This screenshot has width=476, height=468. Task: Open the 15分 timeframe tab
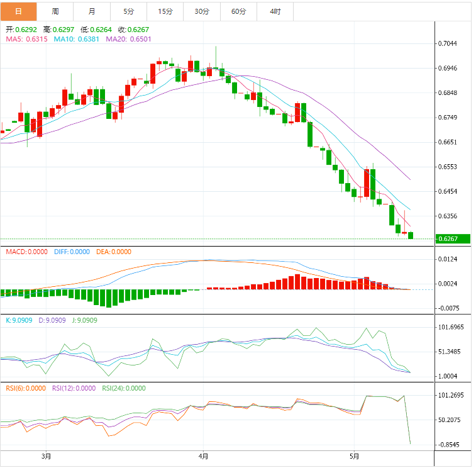coord(165,11)
